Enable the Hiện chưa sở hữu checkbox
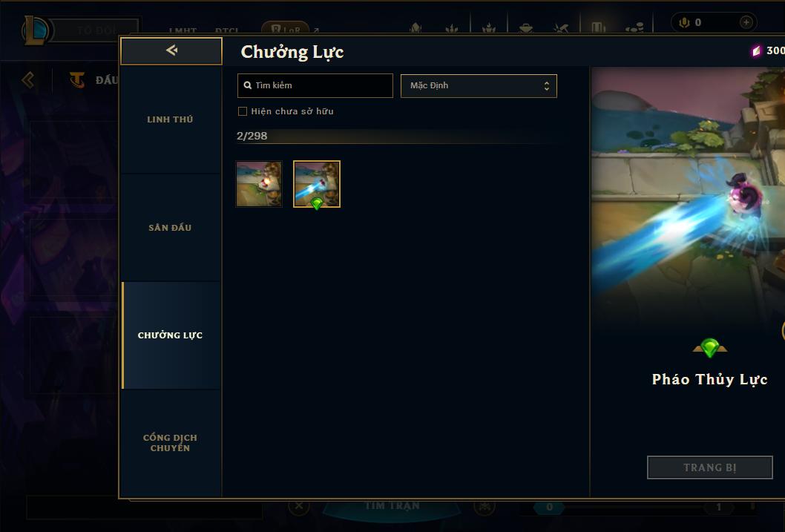 (x=243, y=111)
